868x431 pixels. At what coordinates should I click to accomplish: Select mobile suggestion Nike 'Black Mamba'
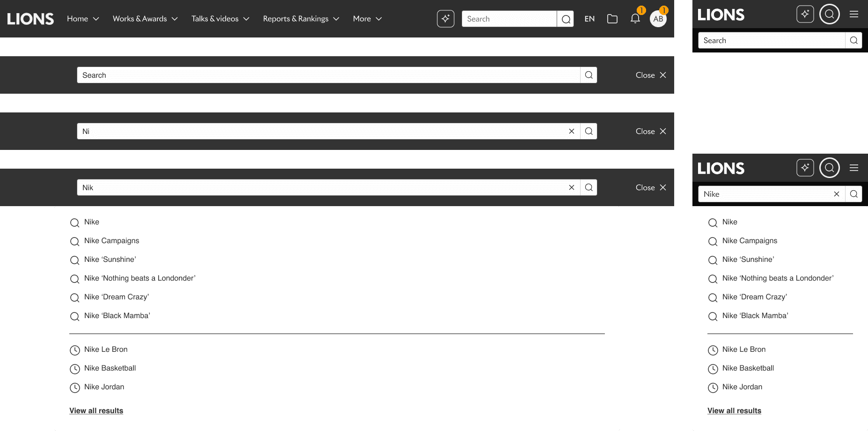coord(748,316)
